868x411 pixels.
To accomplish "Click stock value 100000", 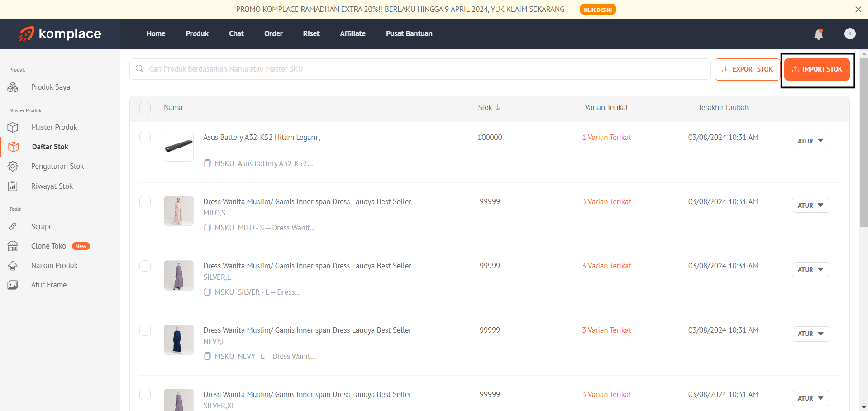I will coord(490,137).
